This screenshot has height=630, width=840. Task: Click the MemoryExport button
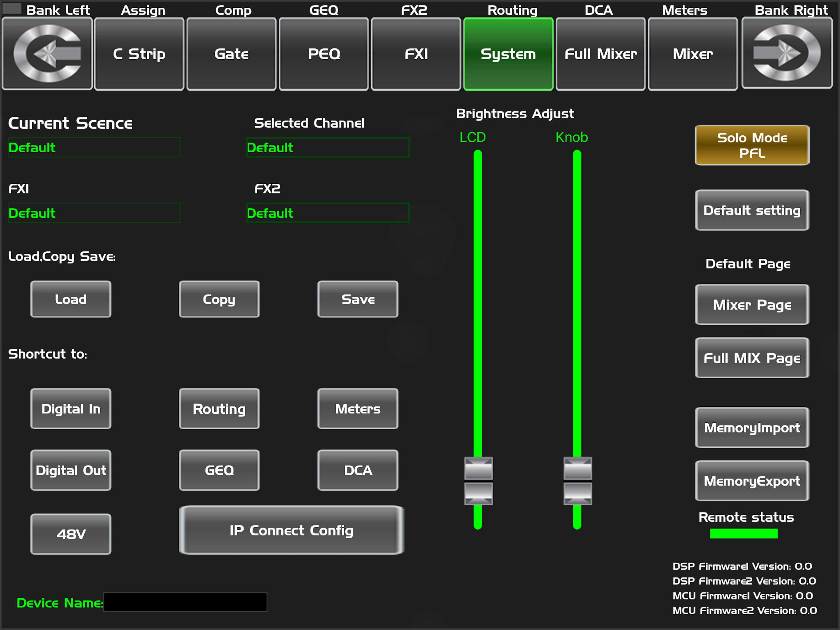click(x=751, y=481)
